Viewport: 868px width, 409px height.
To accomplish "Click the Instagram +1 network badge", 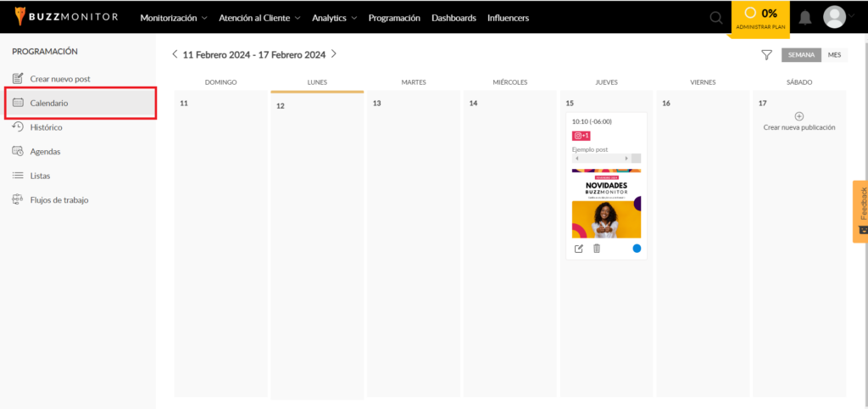I will 581,136.
